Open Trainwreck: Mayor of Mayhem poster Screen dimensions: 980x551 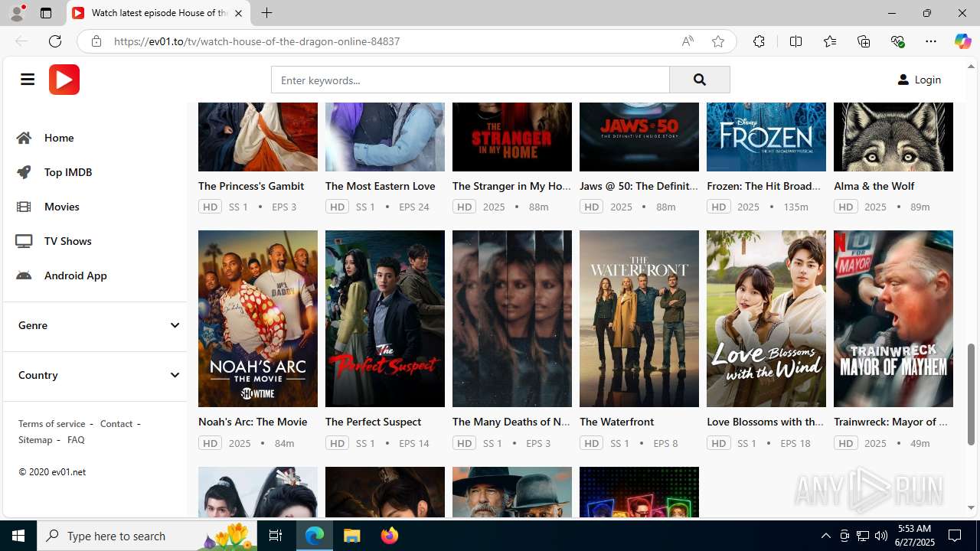click(x=893, y=318)
